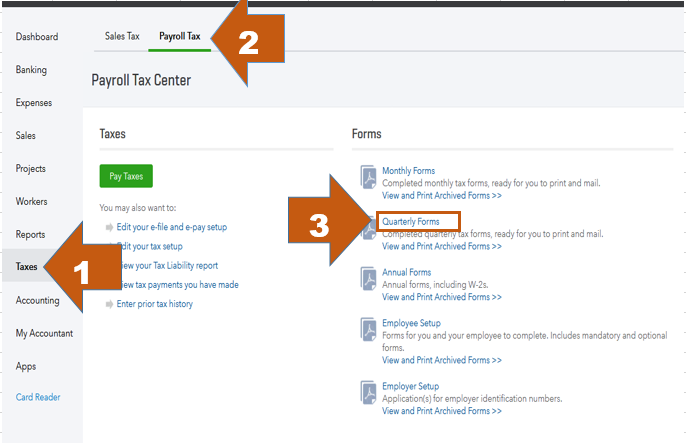Click the Employer Setup PDF icon
The height and width of the screenshot is (443, 686).
tap(368, 392)
